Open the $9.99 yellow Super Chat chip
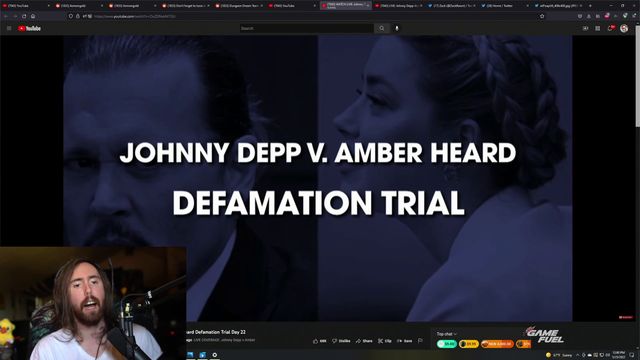 (x=469, y=344)
